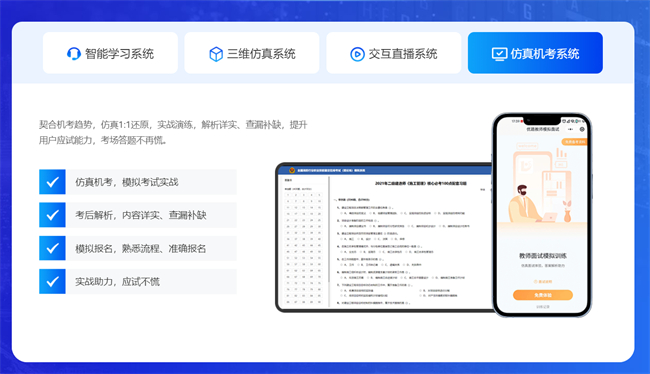Click the emblem logo on tablet exam header
Screen dimensions: 650x374
pyautogui.click(x=292, y=170)
